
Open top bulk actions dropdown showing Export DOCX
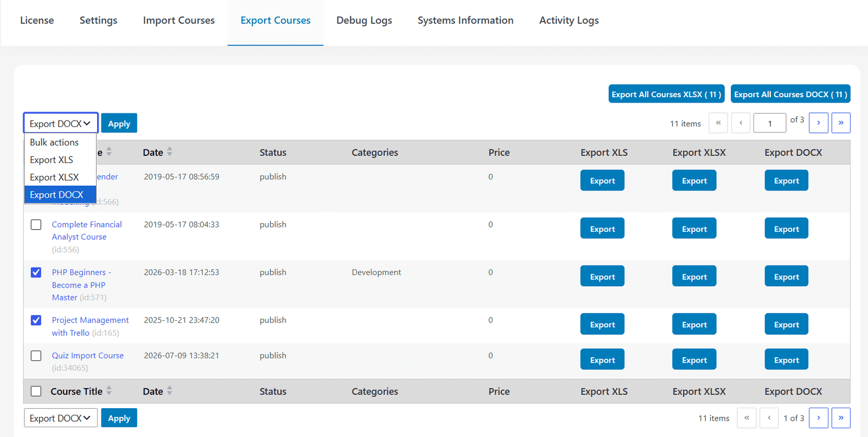pos(60,123)
